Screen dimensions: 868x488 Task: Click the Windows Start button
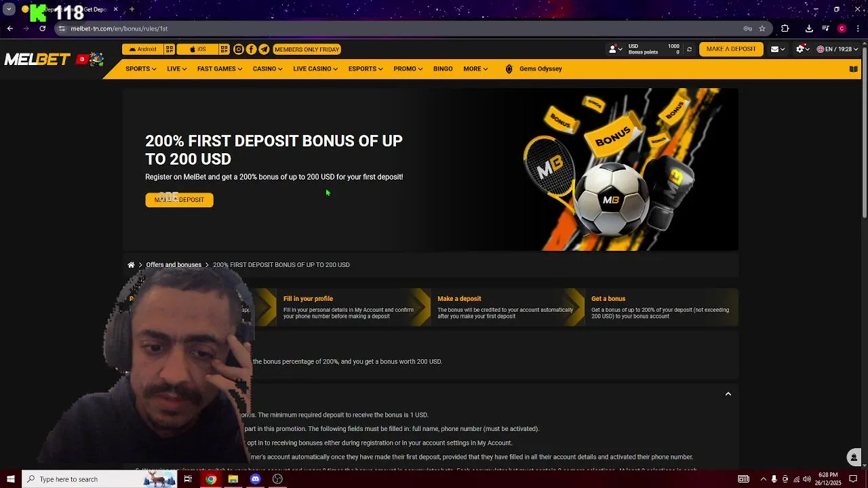(x=10, y=479)
